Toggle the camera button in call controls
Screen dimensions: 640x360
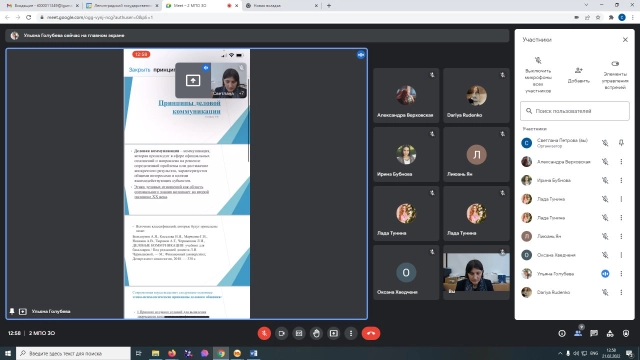click(x=282, y=333)
